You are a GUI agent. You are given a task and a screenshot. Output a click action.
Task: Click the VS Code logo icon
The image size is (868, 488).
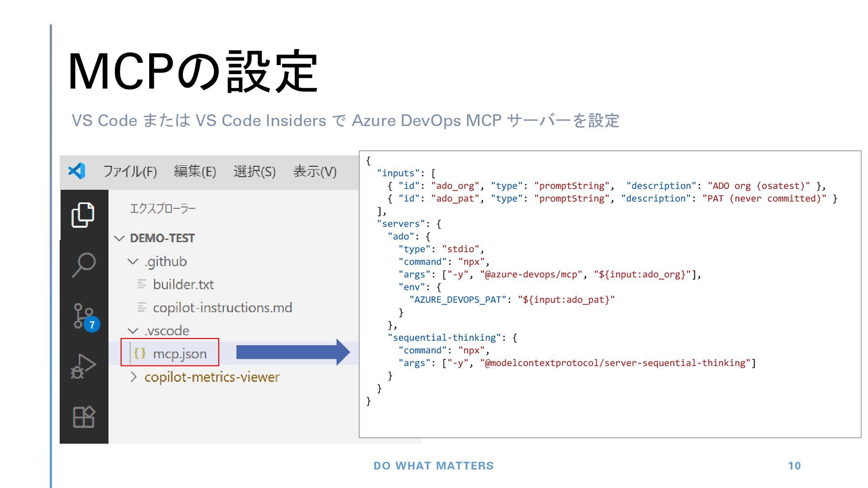(x=76, y=171)
